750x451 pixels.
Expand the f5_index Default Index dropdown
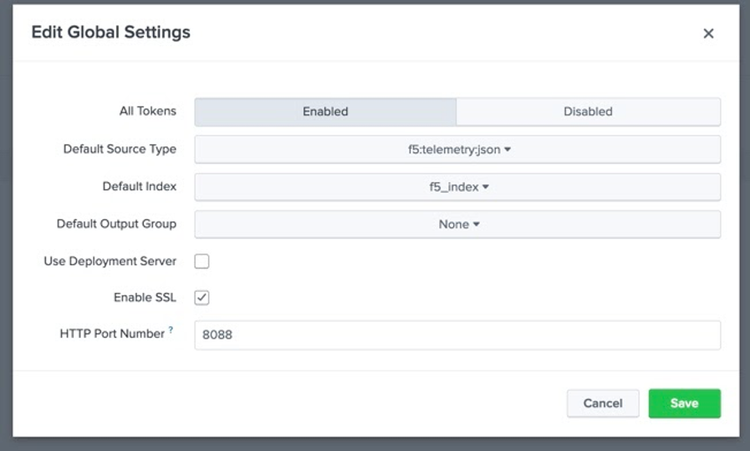[457, 187]
